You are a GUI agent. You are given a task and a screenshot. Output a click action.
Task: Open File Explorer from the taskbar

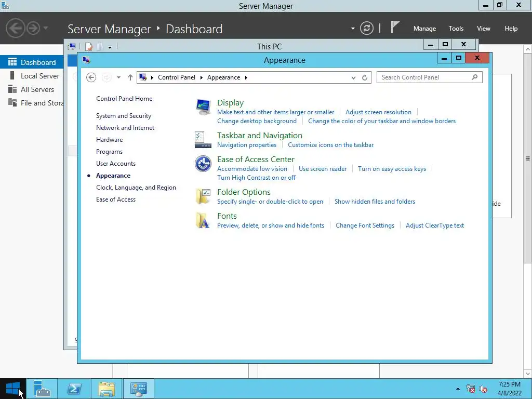[107, 389]
